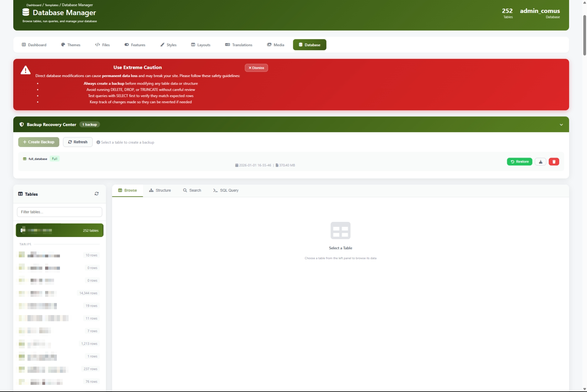Image resolution: width=587 pixels, height=392 pixels.
Task: Open the Structure tab
Action: pyautogui.click(x=160, y=190)
